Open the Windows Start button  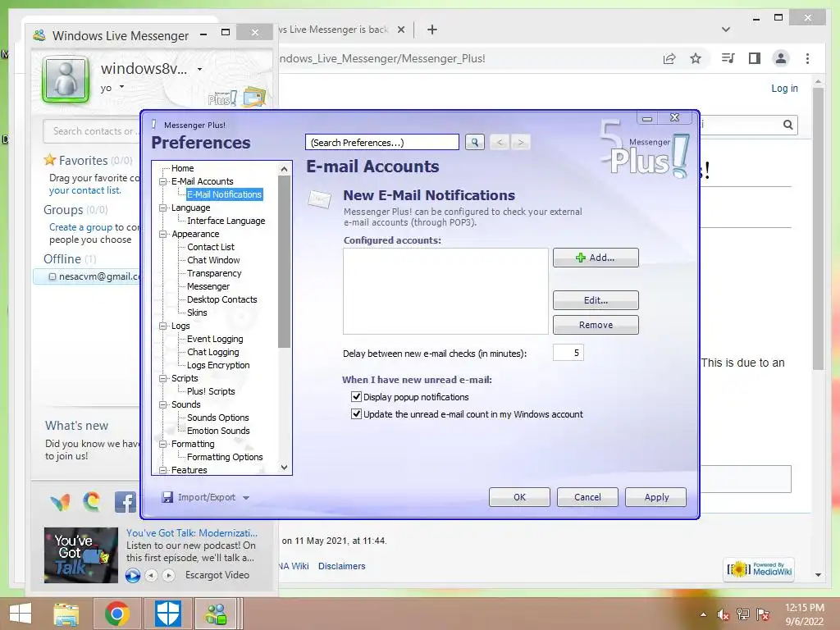[x=20, y=614]
